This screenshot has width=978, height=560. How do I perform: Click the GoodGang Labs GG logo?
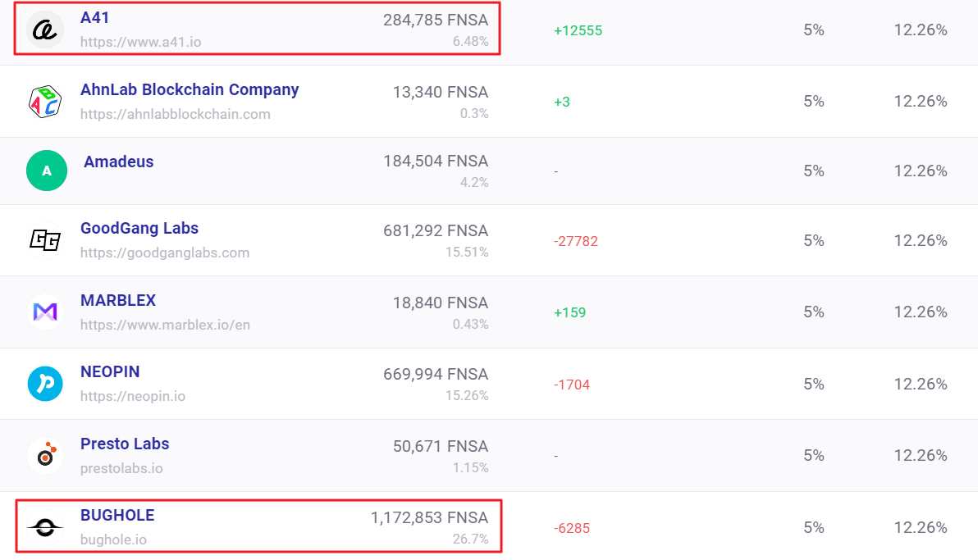[45, 239]
